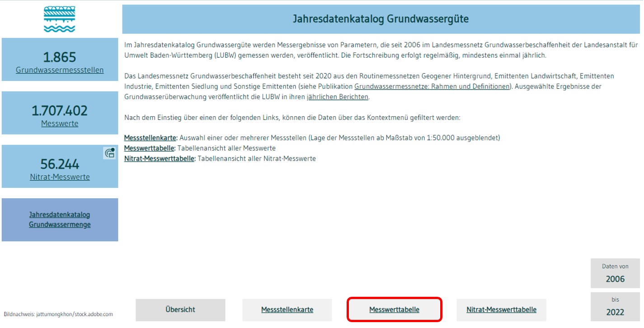
Task: Open the Nitrat-Messwerte tile link
Action: point(60,177)
